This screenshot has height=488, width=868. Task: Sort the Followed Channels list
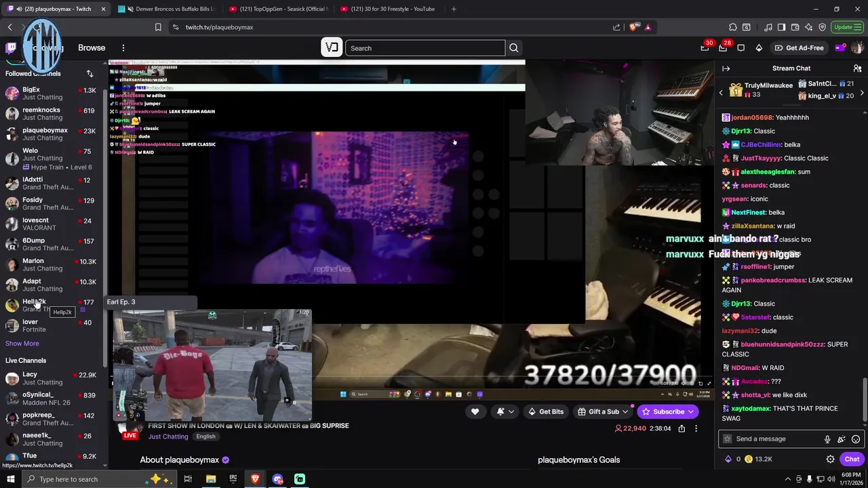[90, 73]
